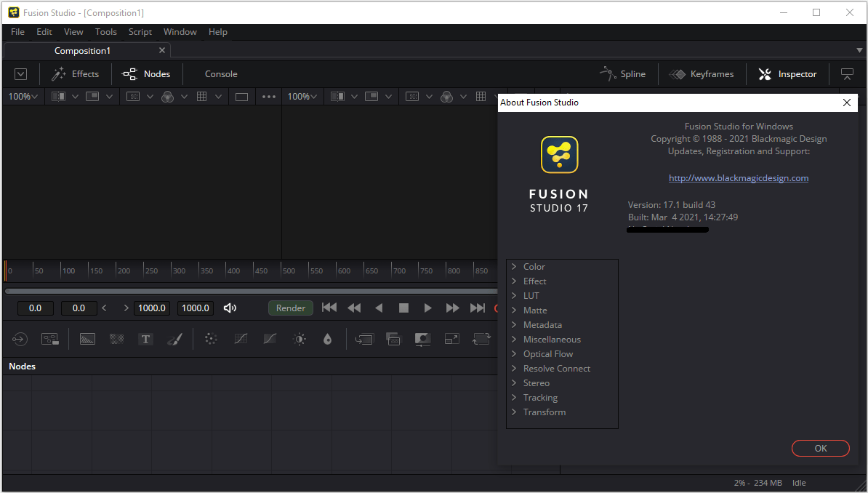The image size is (868, 493).
Task: Open the Tools menu
Action: point(105,32)
